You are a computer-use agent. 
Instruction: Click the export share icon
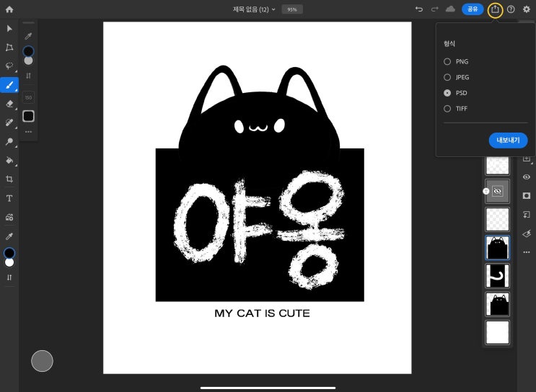coord(495,9)
